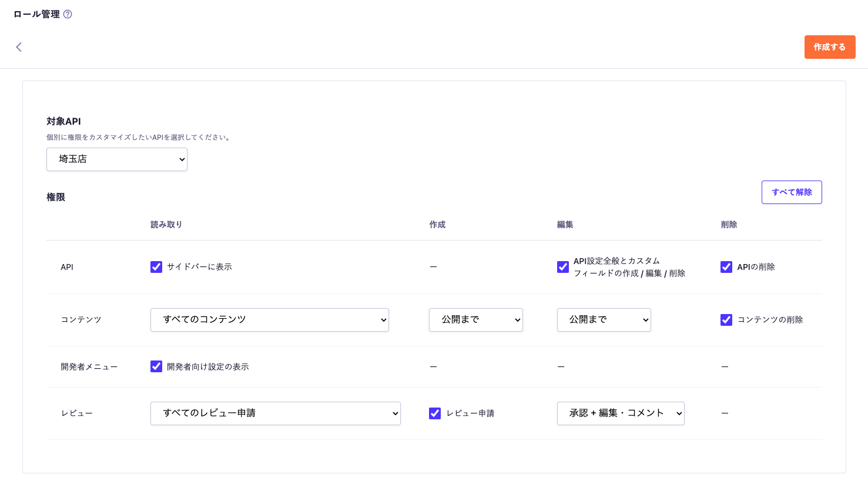868x484 pixels.
Task: Toggle the サイドバーに表示 checkbox
Action: tap(156, 267)
